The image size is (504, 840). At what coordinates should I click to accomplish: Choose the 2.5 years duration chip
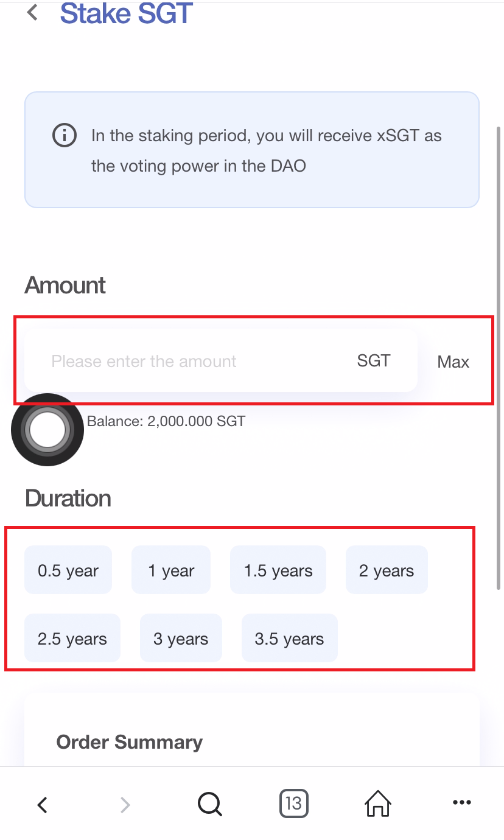[72, 639]
